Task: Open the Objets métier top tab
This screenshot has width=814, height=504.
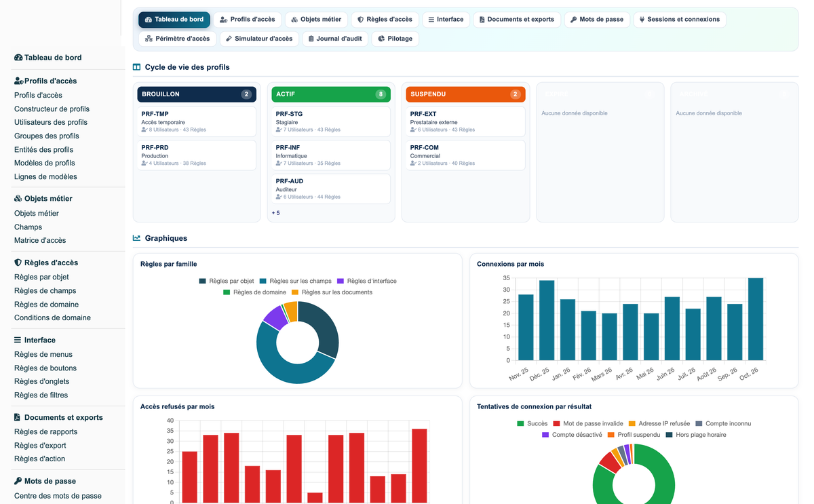Action: 316,20
